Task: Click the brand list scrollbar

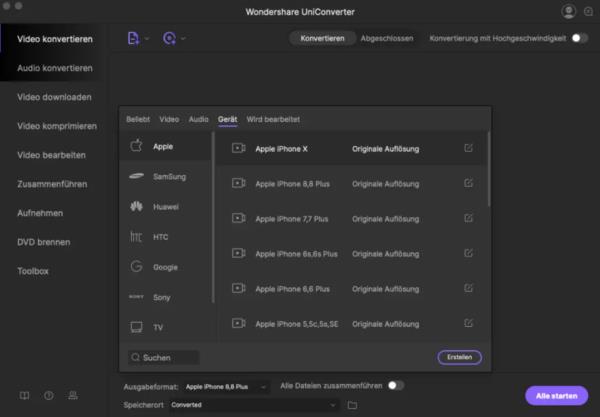Action: pyautogui.click(x=213, y=217)
